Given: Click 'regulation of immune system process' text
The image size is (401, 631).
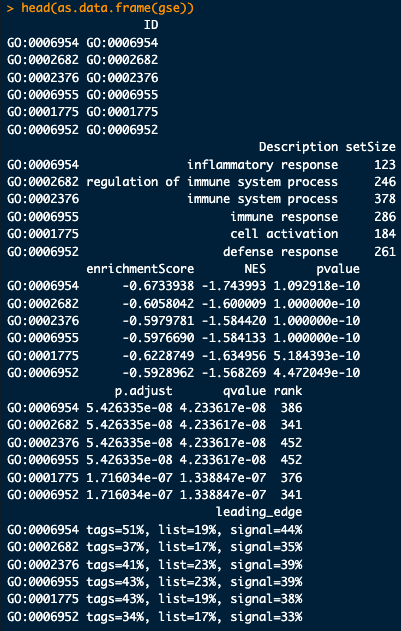Looking at the screenshot, I should (212, 182).
